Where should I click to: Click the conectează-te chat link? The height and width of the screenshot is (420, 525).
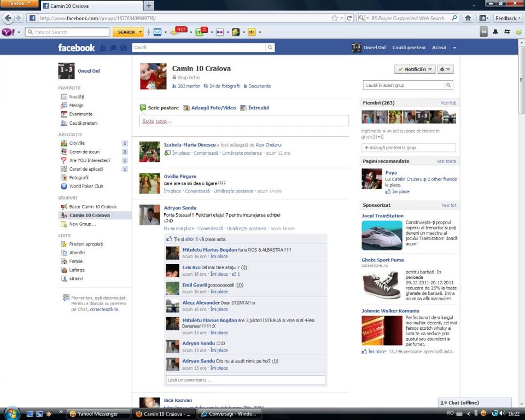pos(104,310)
